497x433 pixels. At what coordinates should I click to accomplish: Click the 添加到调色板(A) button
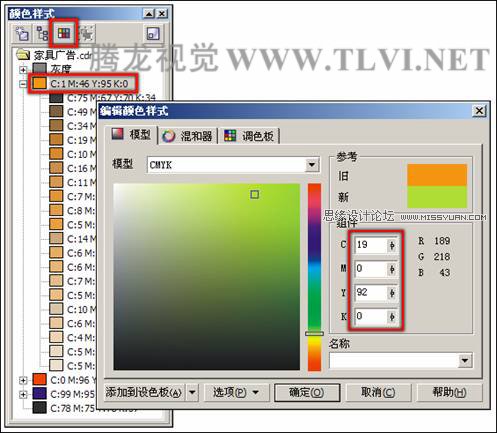pyautogui.click(x=145, y=392)
